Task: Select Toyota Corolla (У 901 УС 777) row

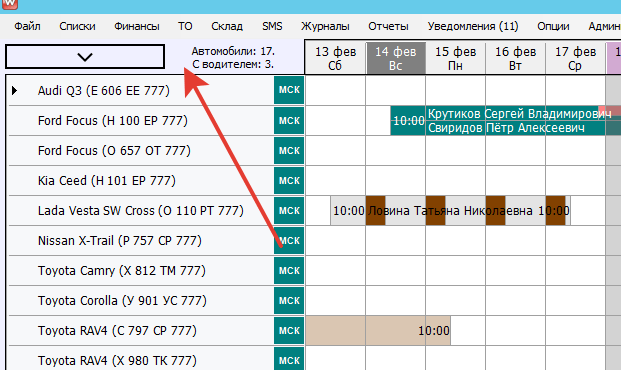Action: pos(141,301)
